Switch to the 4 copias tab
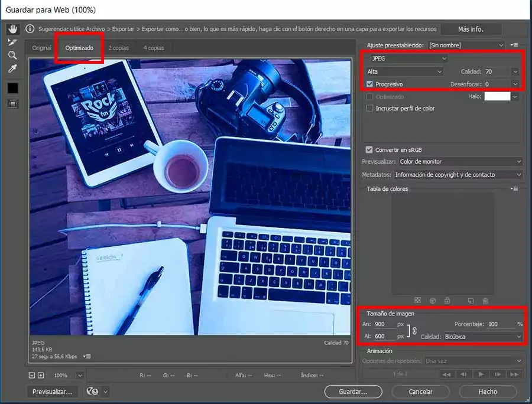532x404 pixels. pos(154,48)
